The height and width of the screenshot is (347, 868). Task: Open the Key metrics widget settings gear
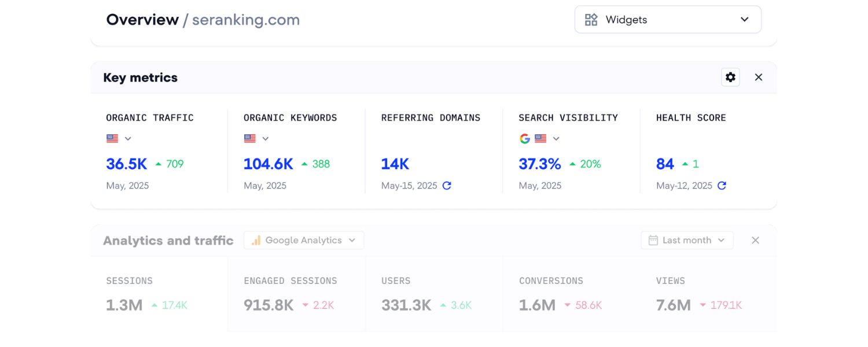point(730,77)
